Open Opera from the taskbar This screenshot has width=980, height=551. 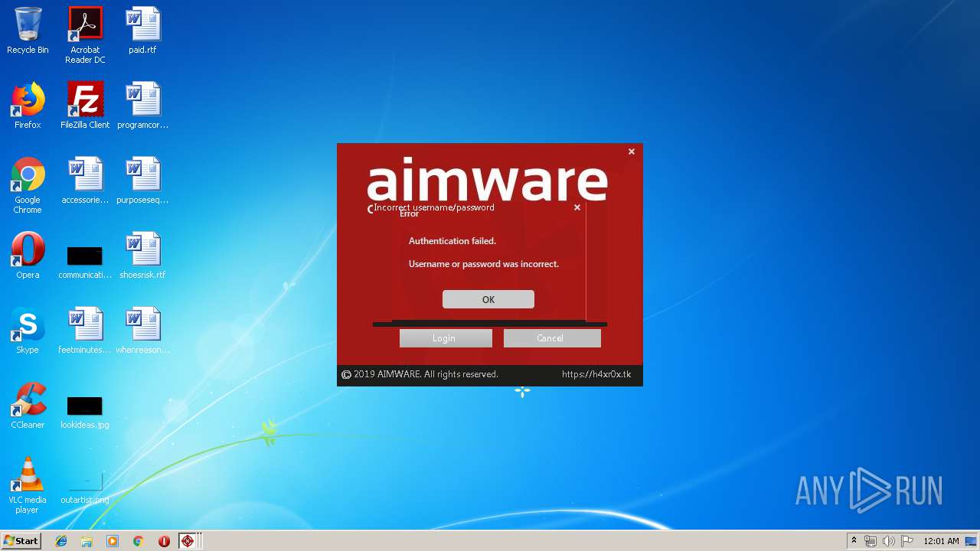(x=164, y=541)
